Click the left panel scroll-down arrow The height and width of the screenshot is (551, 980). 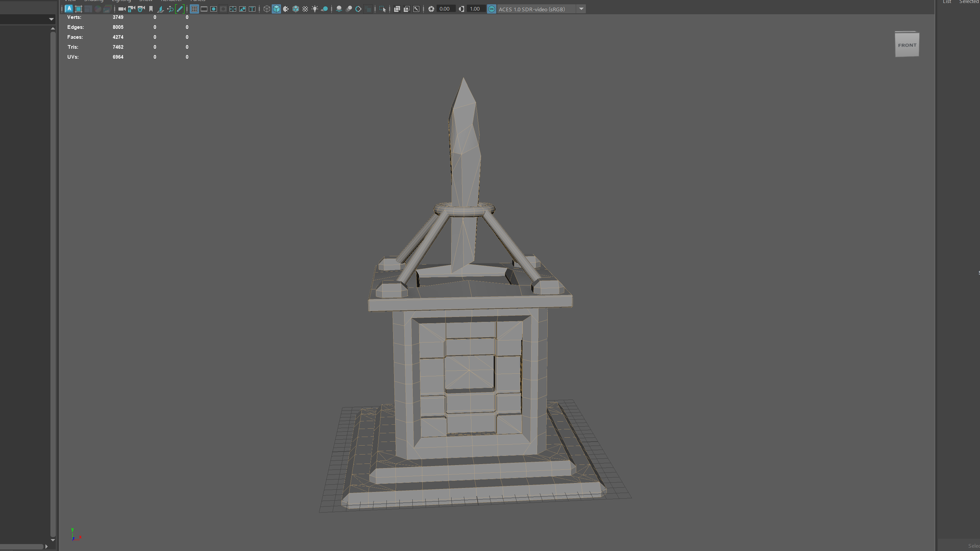coord(53,540)
